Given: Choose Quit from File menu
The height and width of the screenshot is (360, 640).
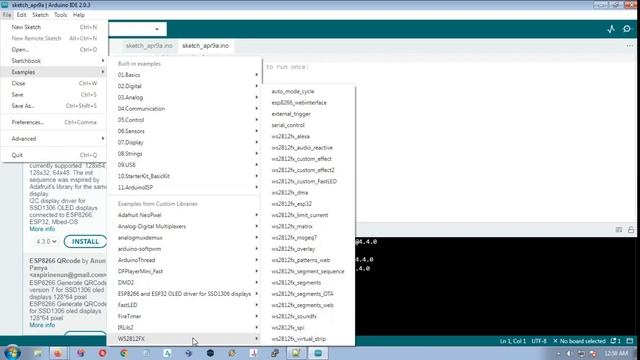Looking at the screenshot, I should [54, 155].
